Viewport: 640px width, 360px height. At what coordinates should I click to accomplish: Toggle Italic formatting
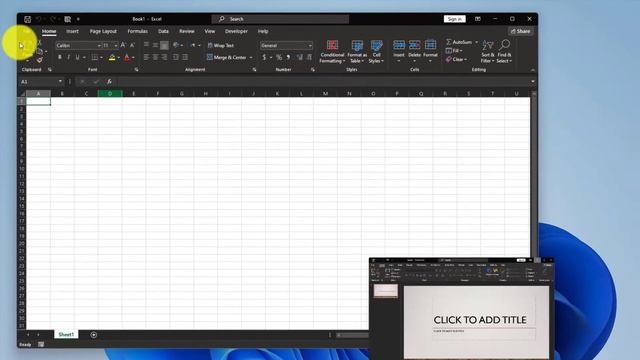click(x=69, y=58)
